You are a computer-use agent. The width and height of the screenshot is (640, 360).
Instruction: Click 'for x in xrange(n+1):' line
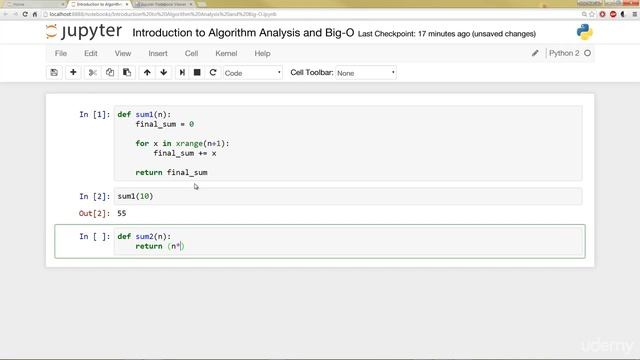point(182,144)
